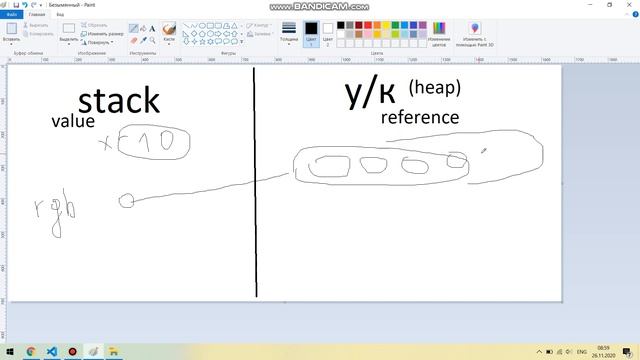Image resolution: width=640 pixels, height=360 pixels.
Task: Click Copy (Копировать) button
Action: point(38,34)
